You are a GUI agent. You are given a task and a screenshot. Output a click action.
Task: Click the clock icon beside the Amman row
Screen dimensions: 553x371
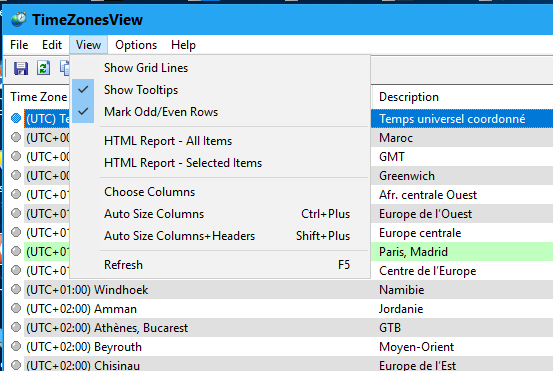(16, 309)
